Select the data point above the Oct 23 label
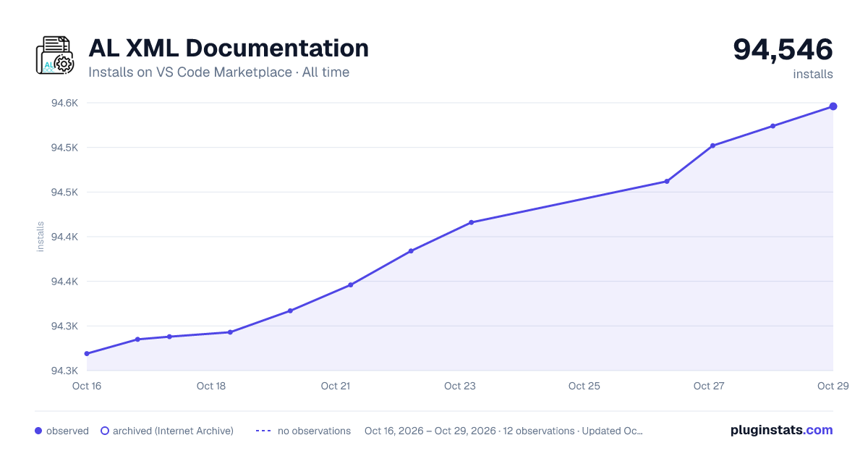Screen dimensions: 868x456 [471, 222]
